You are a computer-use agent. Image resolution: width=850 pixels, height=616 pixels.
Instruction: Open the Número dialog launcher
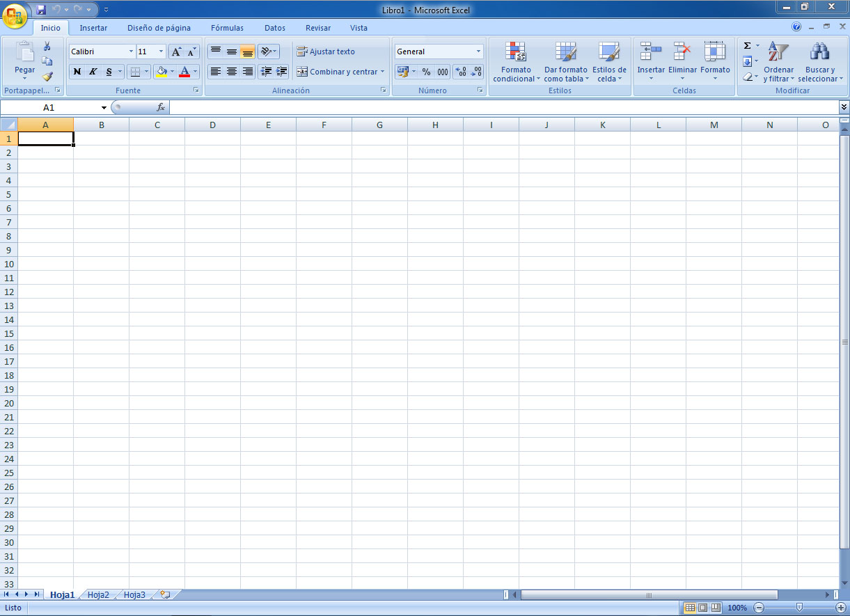click(480, 90)
